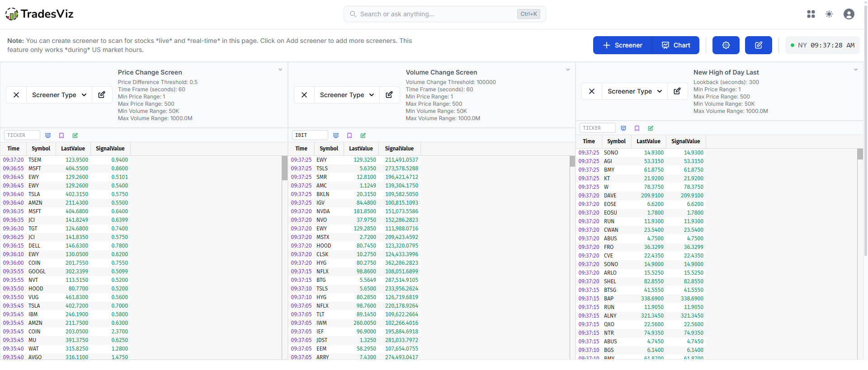Click the blue edit layout pencil button
Screen dimensions: 868x370
(759, 45)
